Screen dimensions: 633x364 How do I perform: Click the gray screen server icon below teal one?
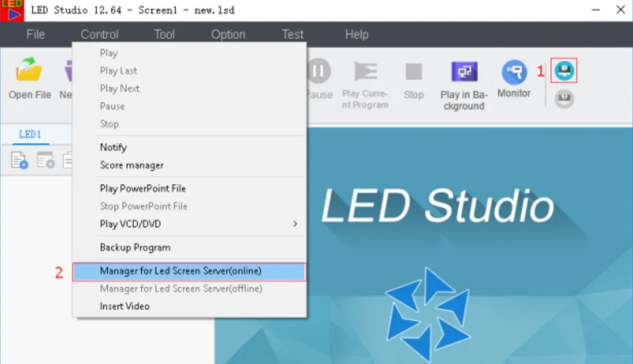point(565,99)
